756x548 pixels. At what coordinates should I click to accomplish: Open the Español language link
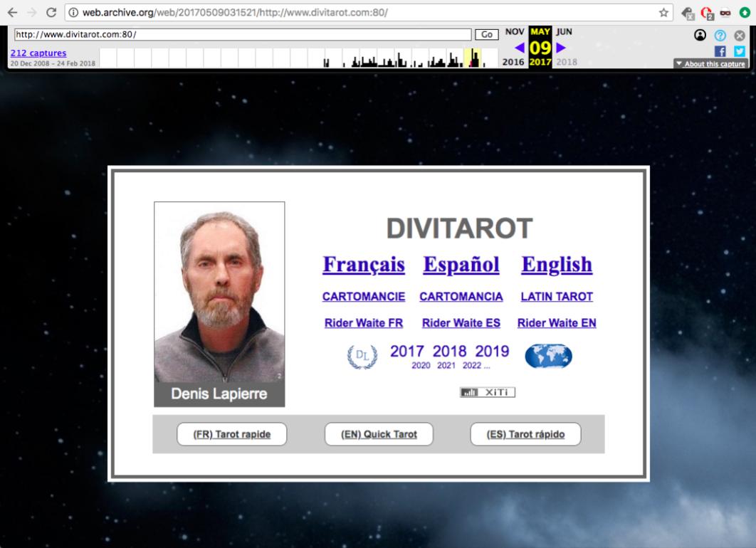pyautogui.click(x=461, y=265)
